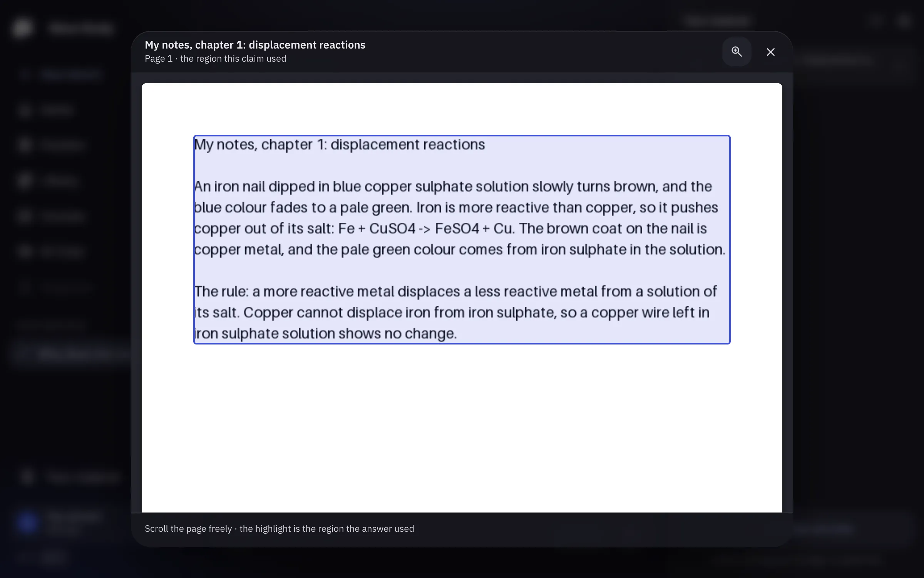Click the sentence starting 'The rule: a more reactive metal'
This screenshot has height=578, width=924.
pos(455,291)
